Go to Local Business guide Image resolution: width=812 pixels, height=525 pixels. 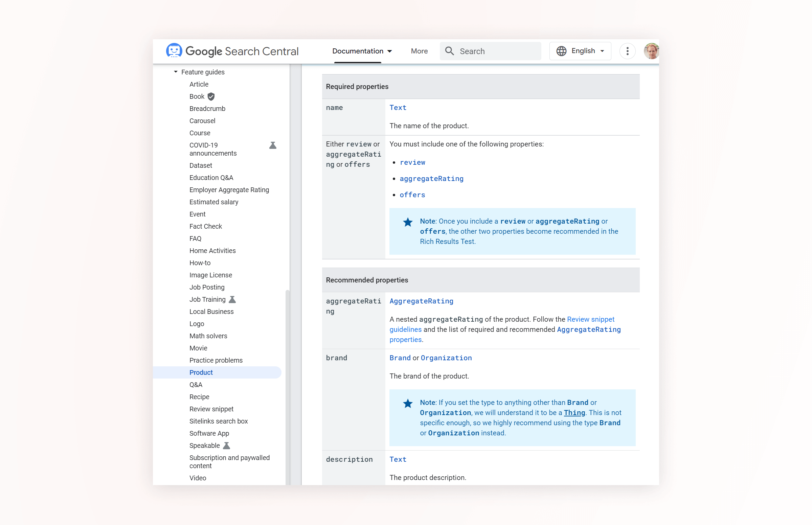point(211,312)
